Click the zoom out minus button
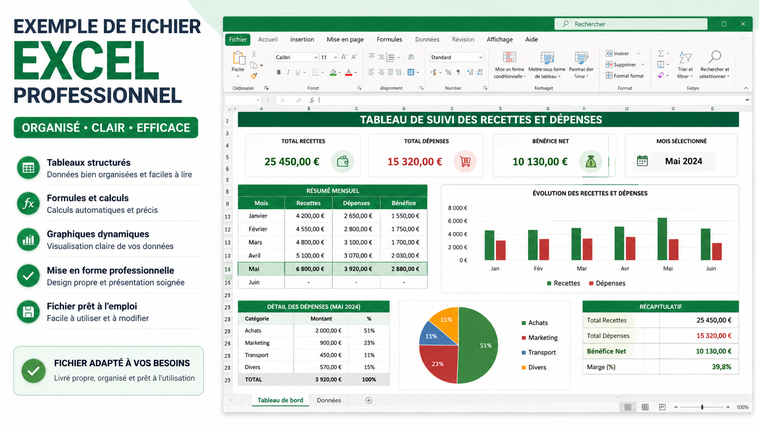This screenshot has width=759, height=427. tap(676, 407)
